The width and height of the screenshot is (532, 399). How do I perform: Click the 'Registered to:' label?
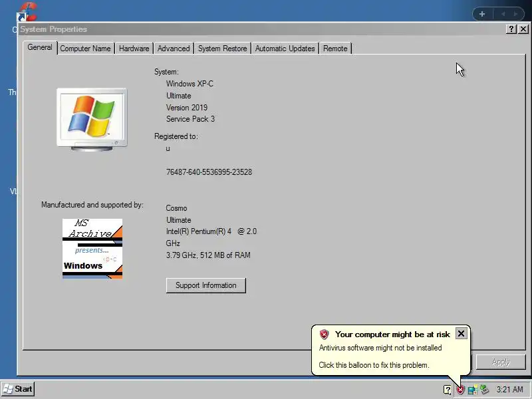tap(176, 136)
